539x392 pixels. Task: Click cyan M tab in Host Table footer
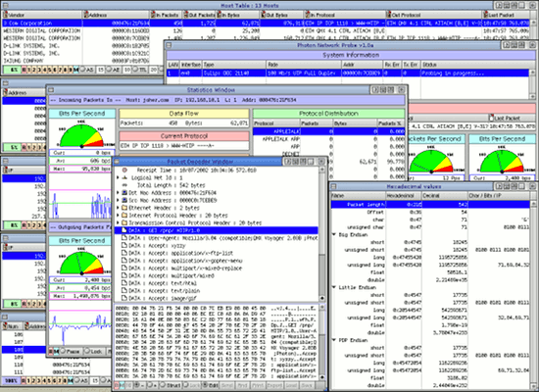(75, 70)
